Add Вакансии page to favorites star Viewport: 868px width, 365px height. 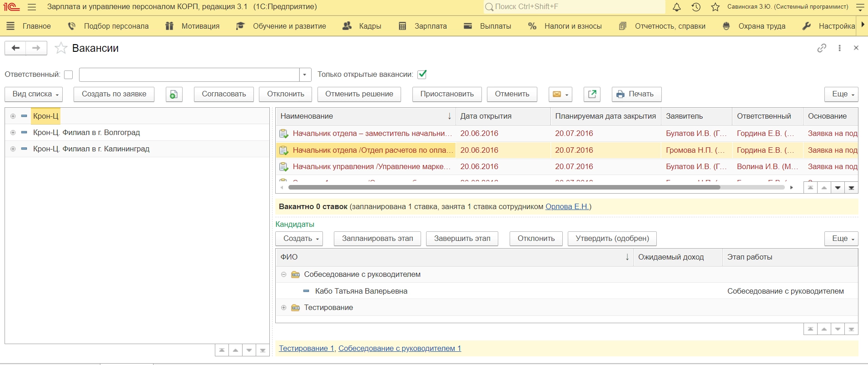tap(61, 48)
